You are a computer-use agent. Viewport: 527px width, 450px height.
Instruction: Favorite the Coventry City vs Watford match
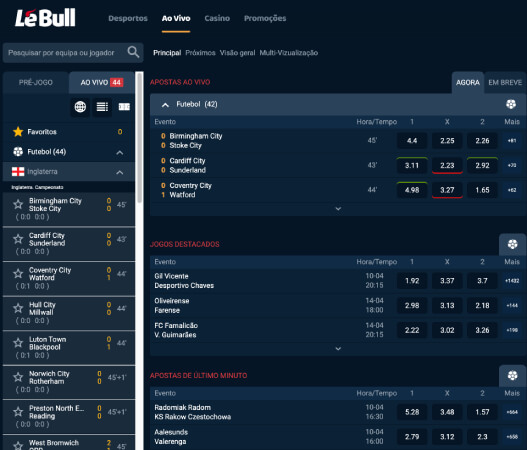18,273
